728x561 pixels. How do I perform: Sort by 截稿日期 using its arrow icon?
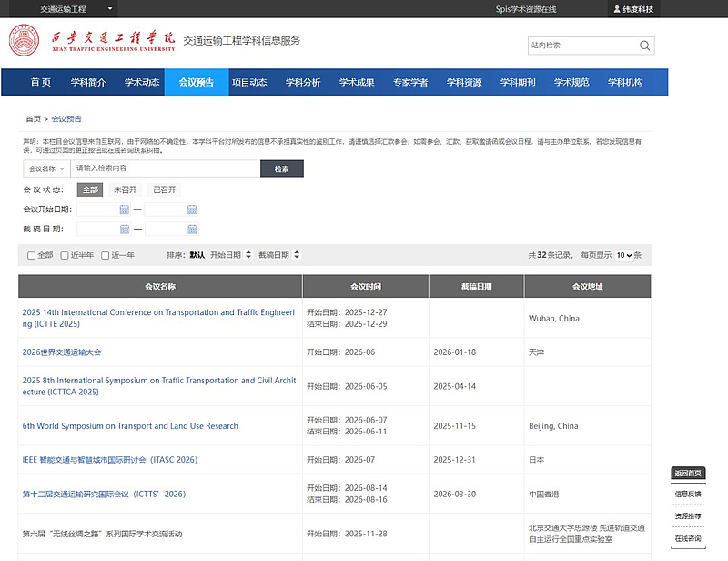coord(297,255)
